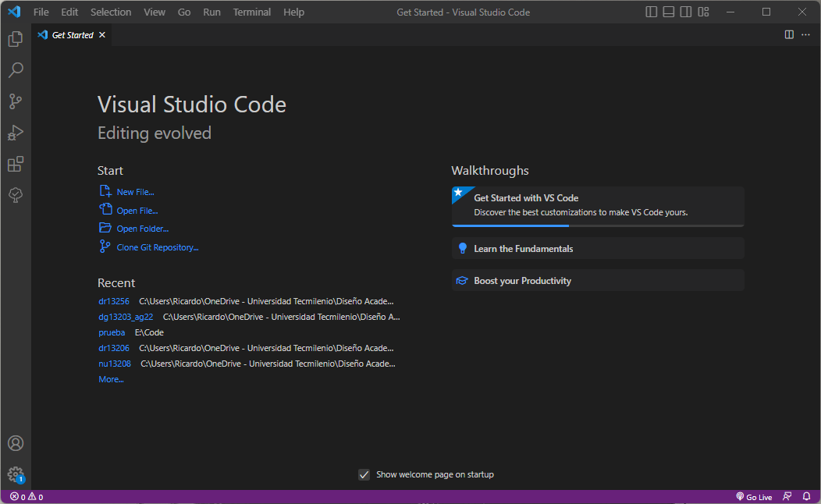The image size is (821, 504).
Task: Open recent folder dr13256
Action: 114,301
